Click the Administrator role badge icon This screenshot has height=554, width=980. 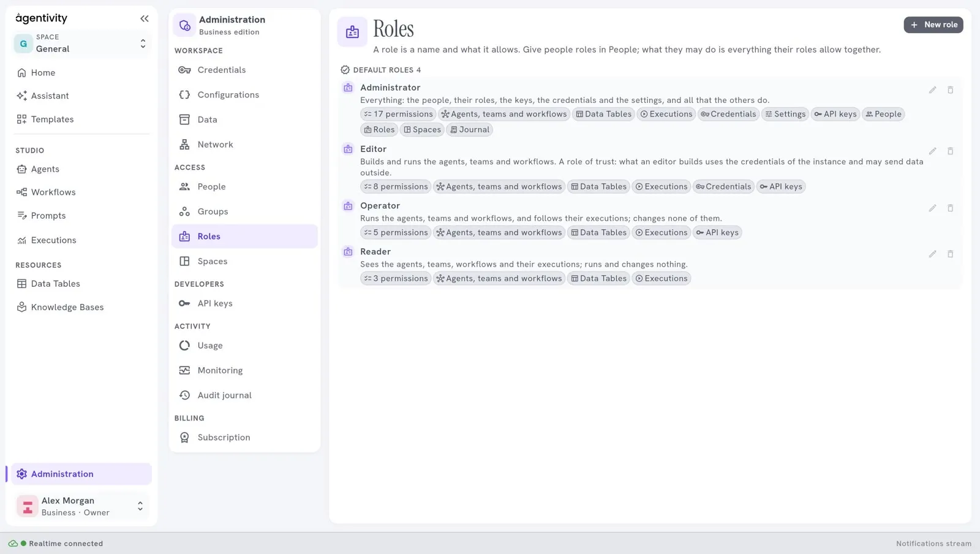pos(348,88)
